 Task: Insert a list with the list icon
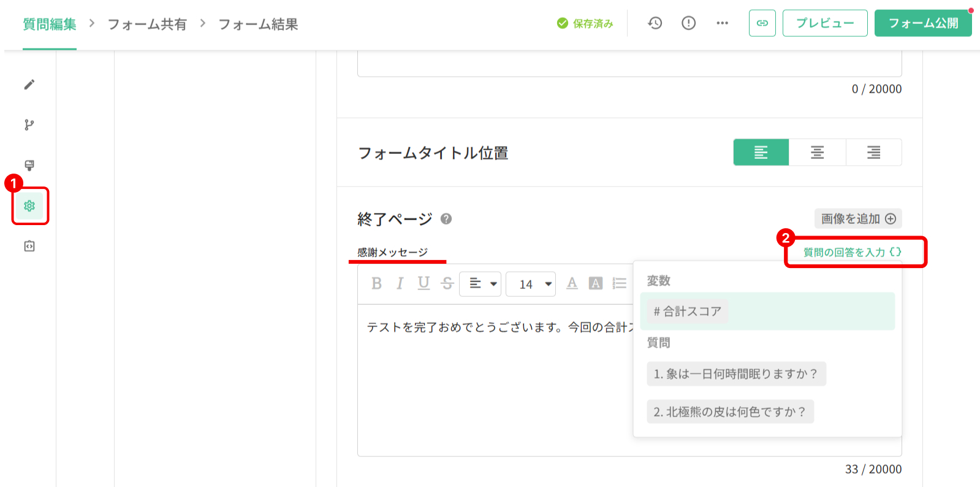[620, 283]
